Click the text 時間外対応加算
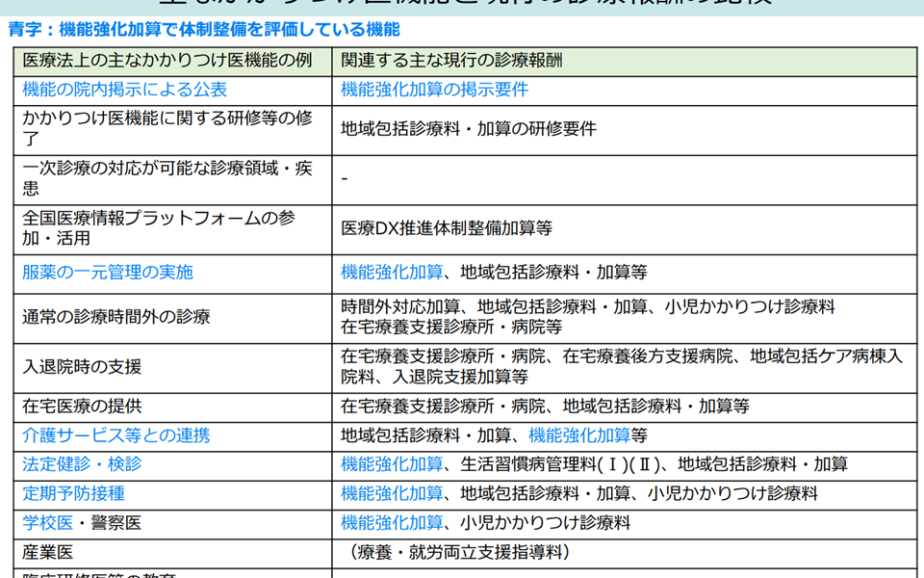 [400, 306]
